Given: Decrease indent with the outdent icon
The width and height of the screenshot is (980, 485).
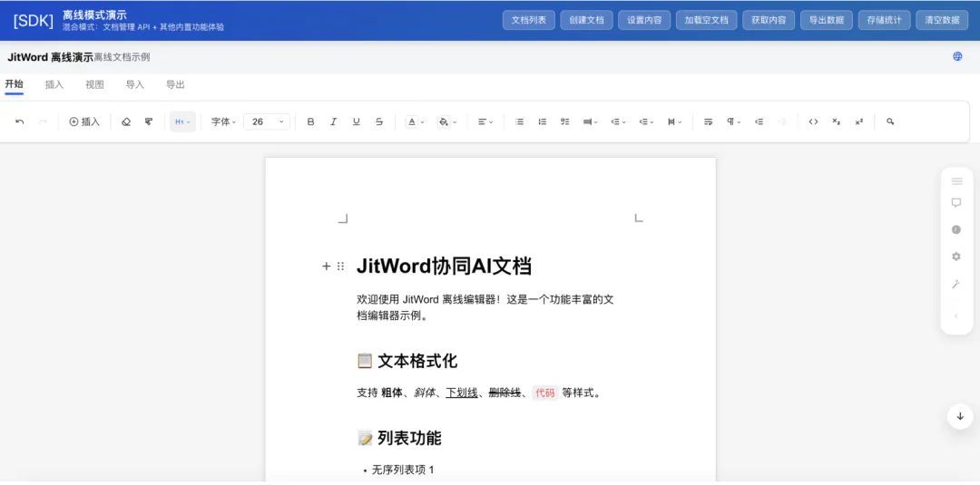Looking at the screenshot, I should (x=759, y=121).
